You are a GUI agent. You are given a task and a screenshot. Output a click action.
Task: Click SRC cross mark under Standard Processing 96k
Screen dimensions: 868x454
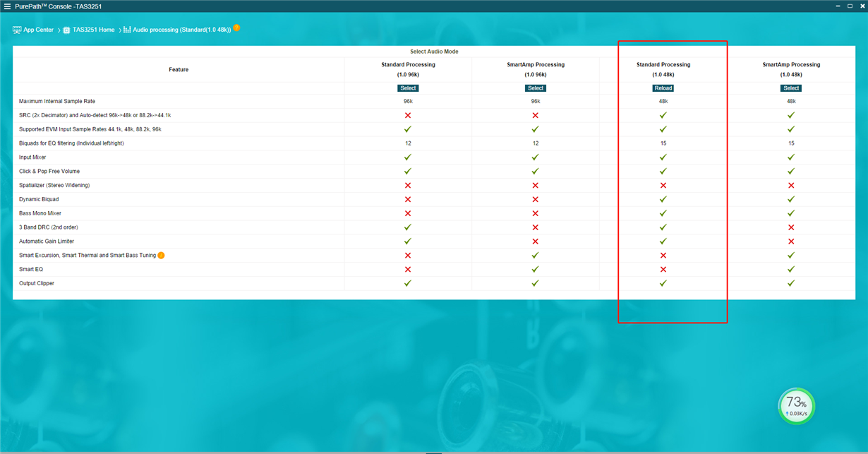[408, 115]
